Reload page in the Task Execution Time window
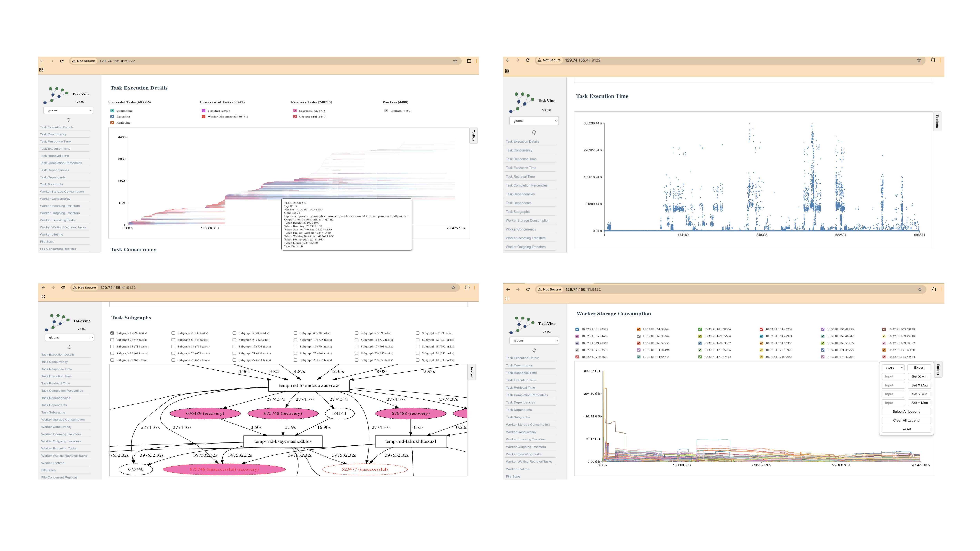Viewport: 980px width, 551px height. click(x=528, y=60)
